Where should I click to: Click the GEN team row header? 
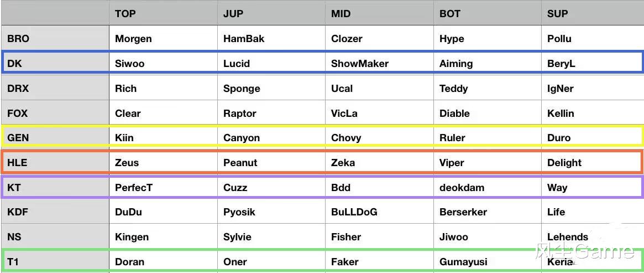point(55,138)
